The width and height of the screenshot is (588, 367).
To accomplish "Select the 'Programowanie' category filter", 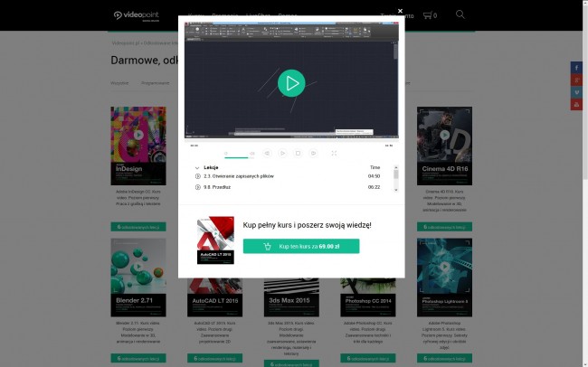I will point(156,83).
